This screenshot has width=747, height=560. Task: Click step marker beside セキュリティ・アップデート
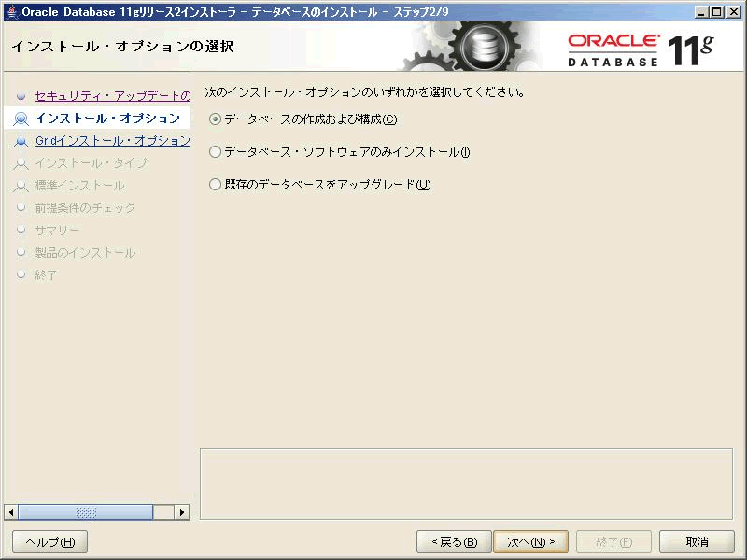point(21,96)
